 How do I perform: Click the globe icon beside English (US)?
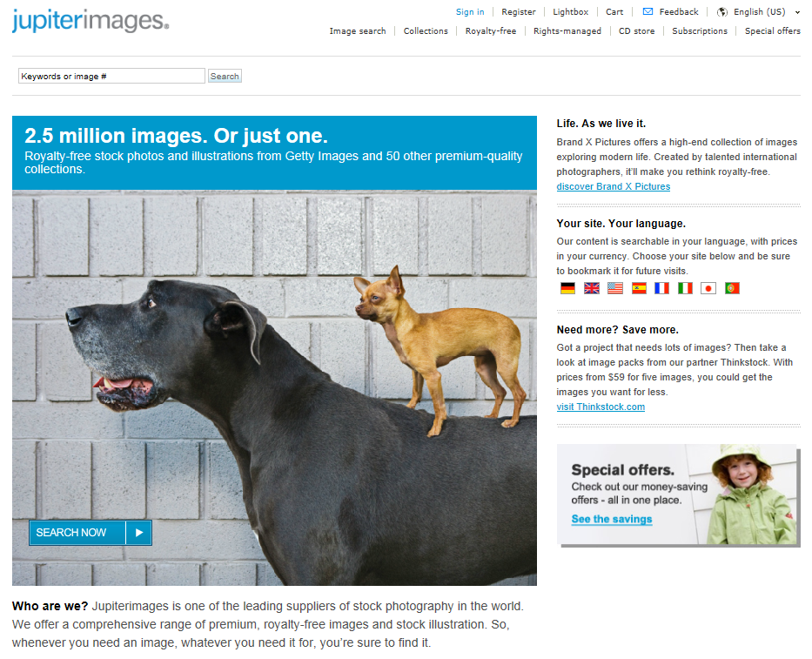(x=721, y=12)
